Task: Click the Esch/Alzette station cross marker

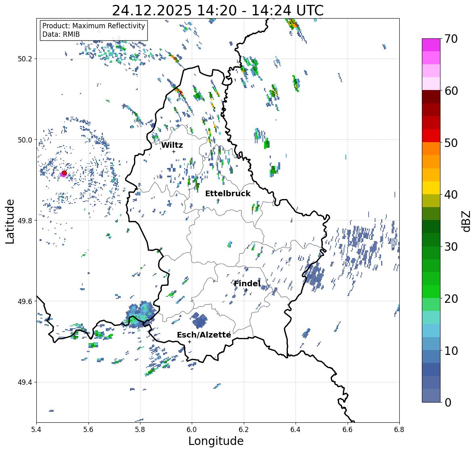Action: (x=189, y=342)
